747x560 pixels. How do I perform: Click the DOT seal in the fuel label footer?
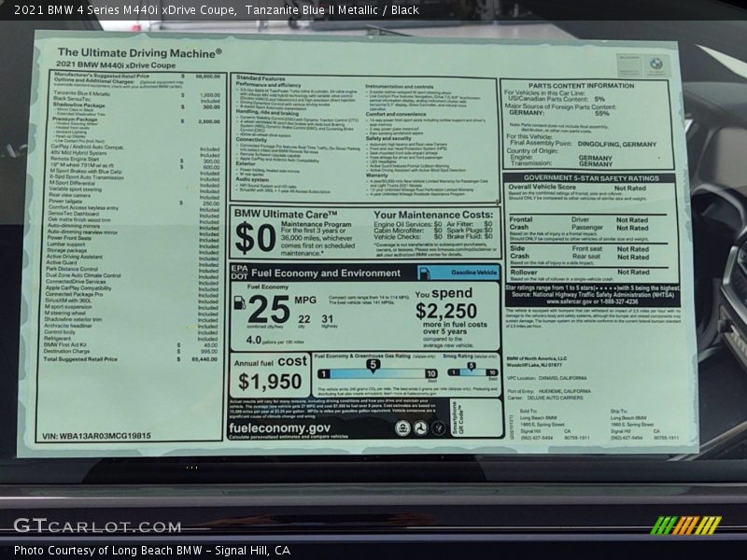pos(420,428)
